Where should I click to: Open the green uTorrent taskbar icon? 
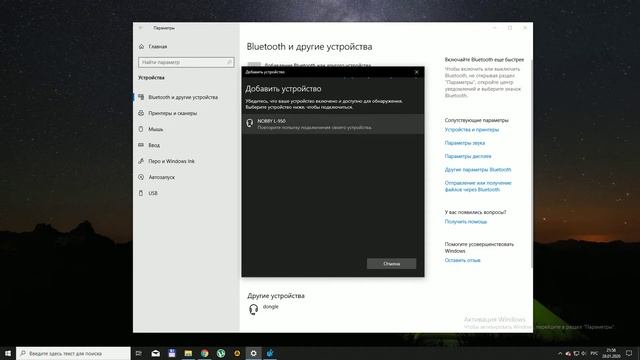pos(221,353)
